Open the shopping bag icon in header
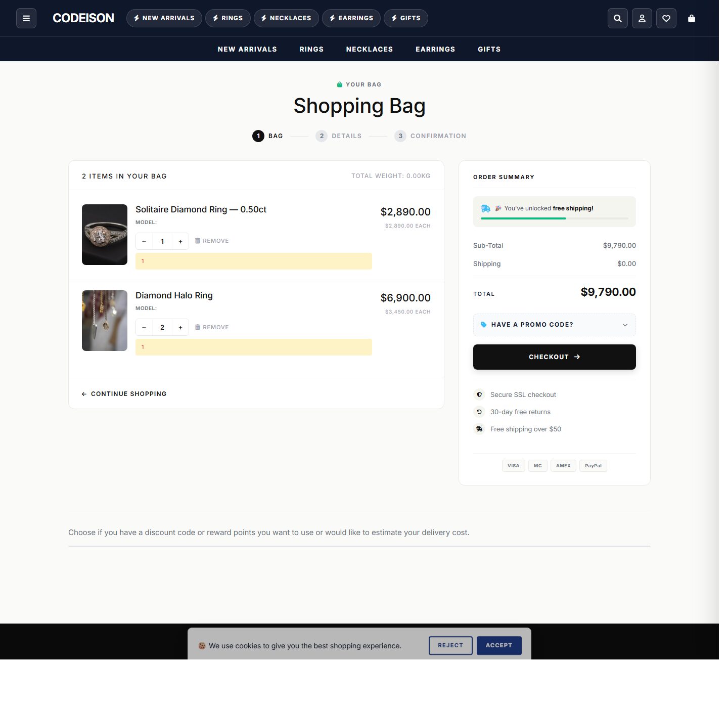Image resolution: width=728 pixels, height=708 pixels. (692, 18)
